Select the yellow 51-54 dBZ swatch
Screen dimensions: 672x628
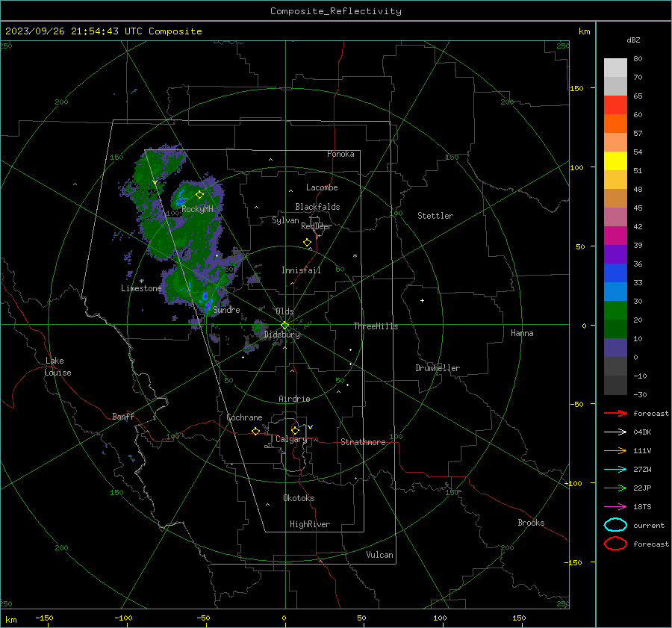(x=615, y=161)
